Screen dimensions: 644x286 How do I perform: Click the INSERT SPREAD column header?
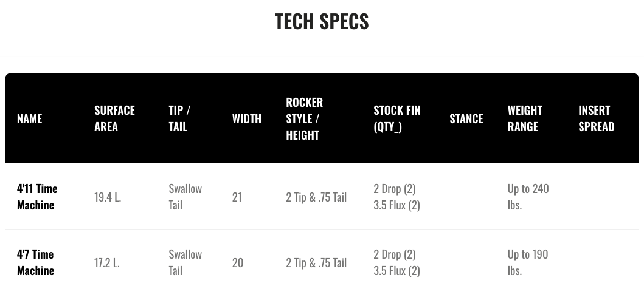(597, 118)
